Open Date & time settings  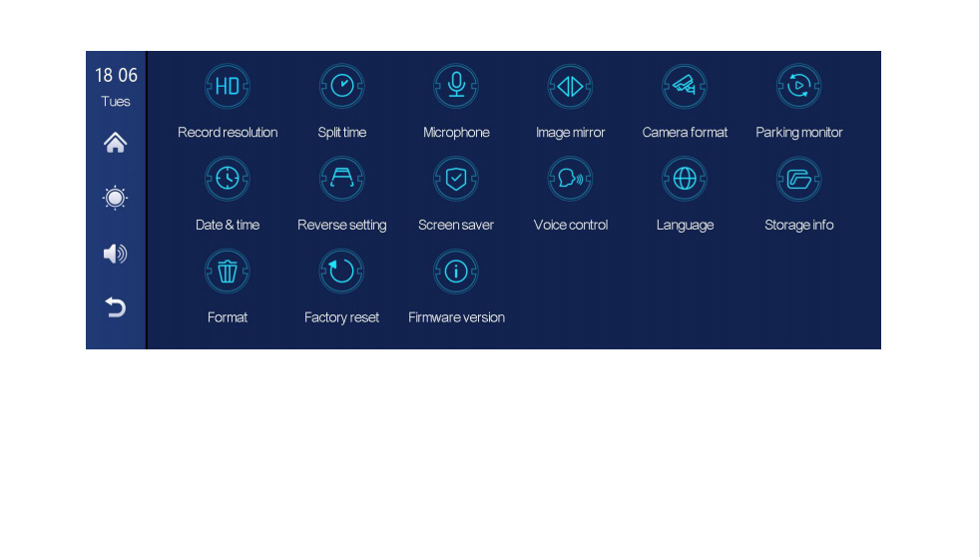tap(228, 180)
